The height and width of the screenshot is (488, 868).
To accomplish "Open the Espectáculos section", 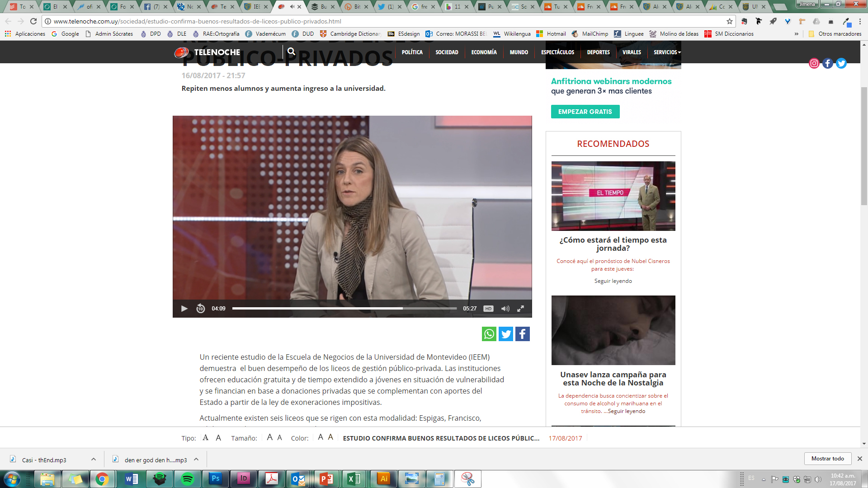I will 558,52.
